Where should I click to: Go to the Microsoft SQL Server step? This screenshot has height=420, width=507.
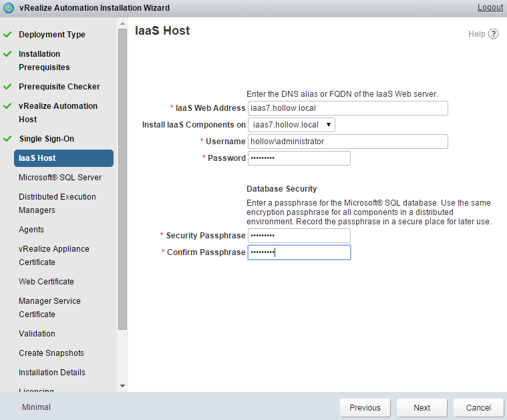pyautogui.click(x=60, y=178)
